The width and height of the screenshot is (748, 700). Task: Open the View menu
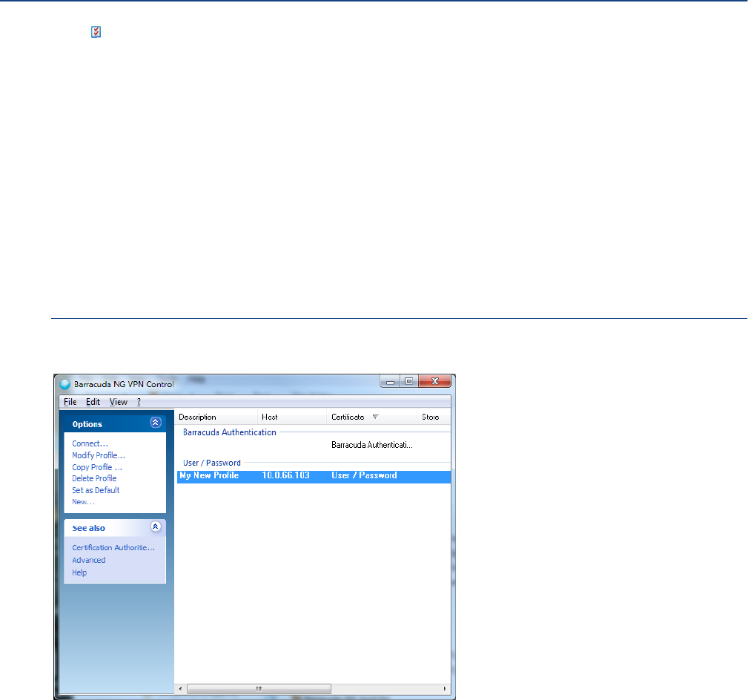point(119,402)
